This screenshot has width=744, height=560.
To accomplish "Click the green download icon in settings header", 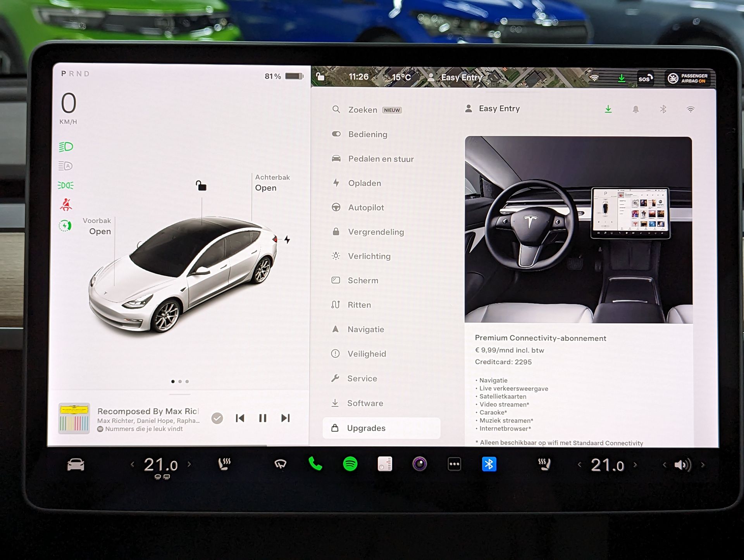I will click(608, 109).
